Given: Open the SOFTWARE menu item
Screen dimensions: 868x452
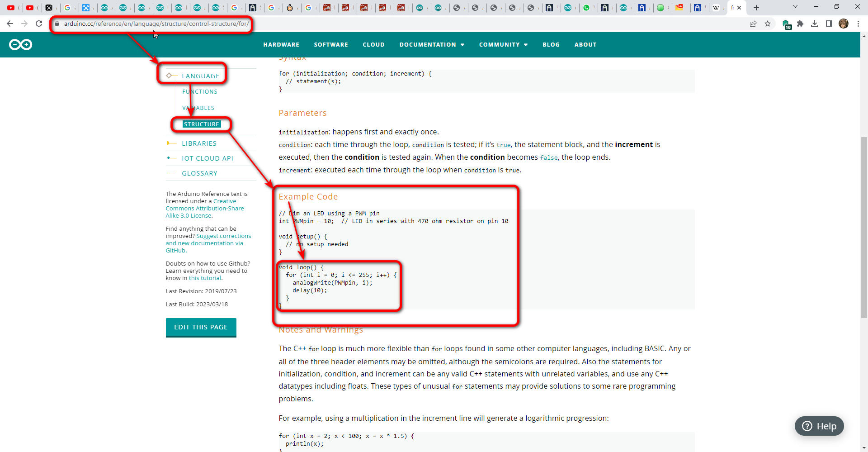Looking at the screenshot, I should click(x=331, y=45).
